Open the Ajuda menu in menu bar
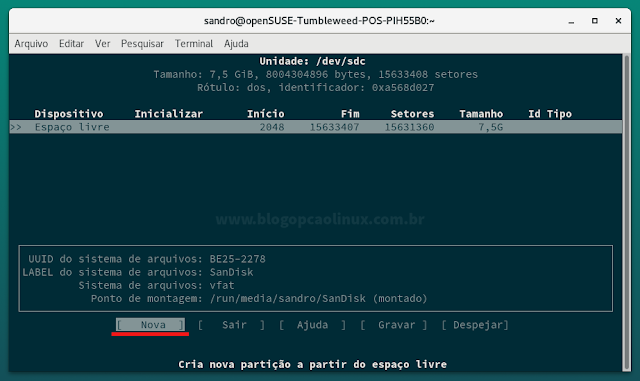Screen dimensions: 640x381 point(236,44)
